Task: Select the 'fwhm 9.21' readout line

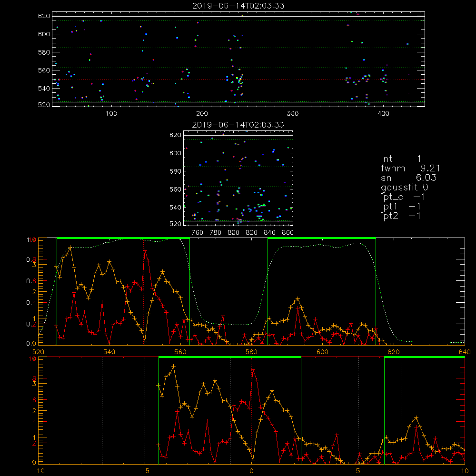Action: [410, 168]
